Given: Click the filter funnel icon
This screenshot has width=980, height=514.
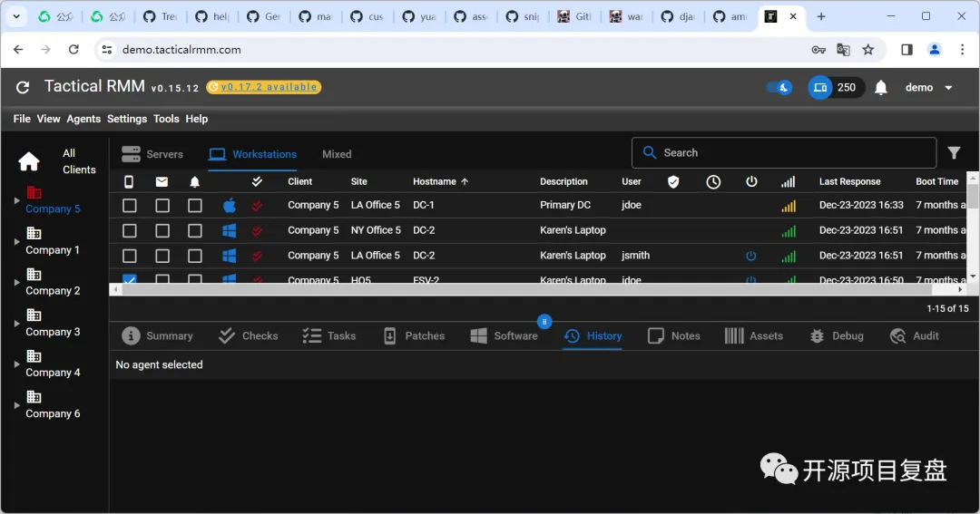Looking at the screenshot, I should click(x=954, y=153).
